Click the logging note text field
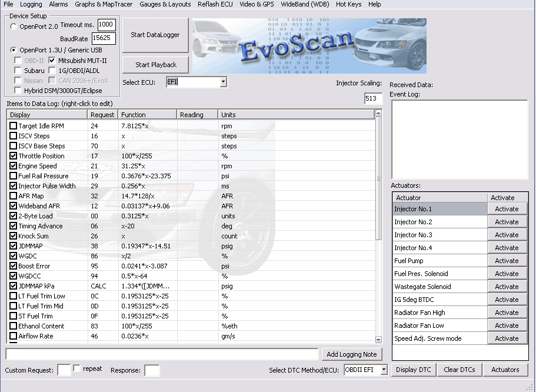Image resolution: width=536 pixels, height=392 pixels. 162,354
